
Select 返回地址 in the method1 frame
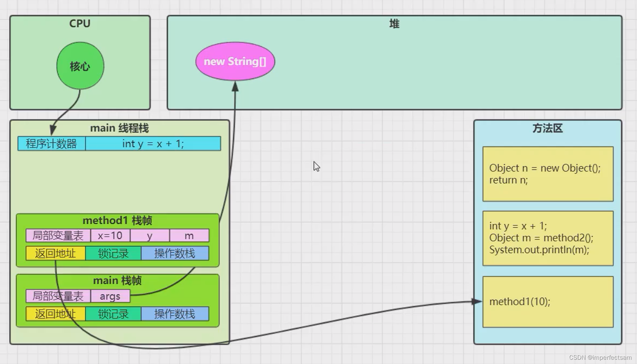tap(56, 253)
